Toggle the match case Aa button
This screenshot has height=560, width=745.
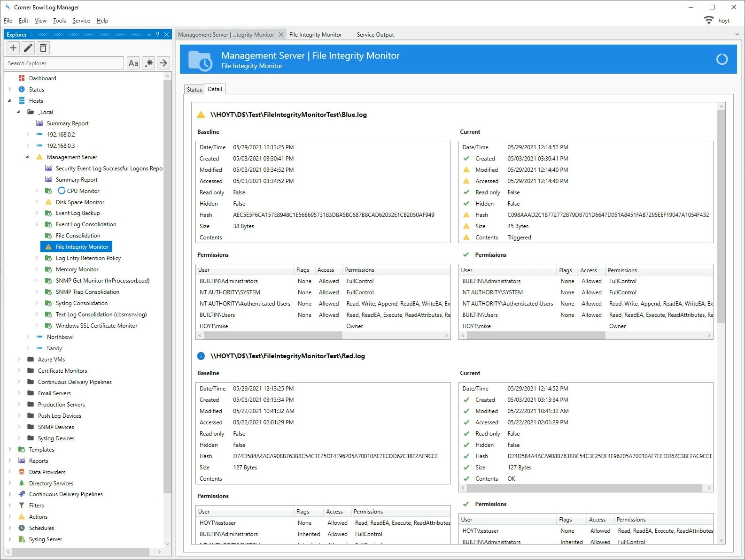pyautogui.click(x=133, y=63)
